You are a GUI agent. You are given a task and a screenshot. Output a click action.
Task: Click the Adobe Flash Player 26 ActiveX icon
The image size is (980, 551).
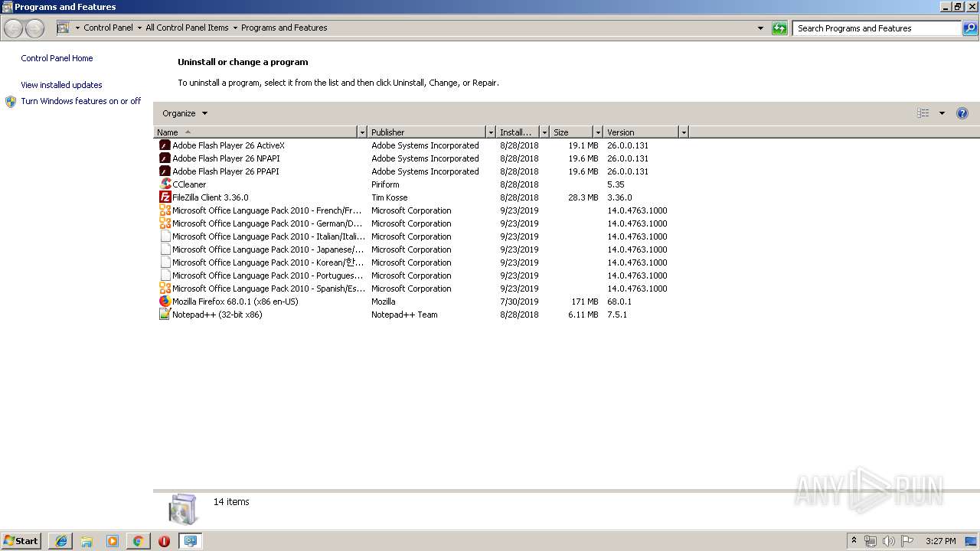(165, 145)
